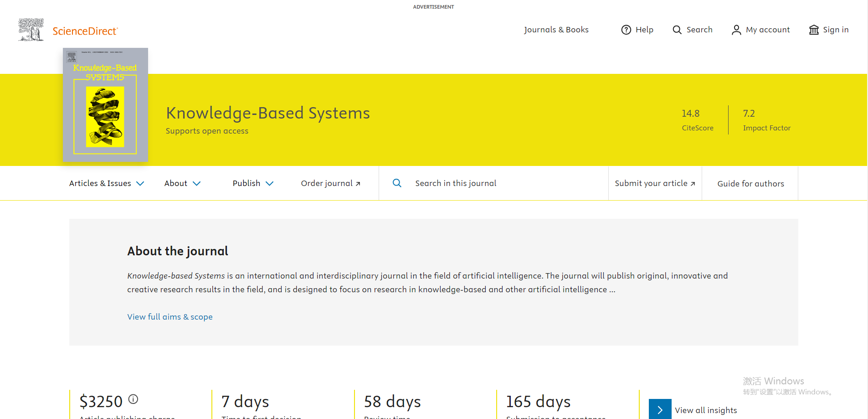The width and height of the screenshot is (868, 419).
Task: Click the Search magnifier icon in header
Action: [677, 30]
